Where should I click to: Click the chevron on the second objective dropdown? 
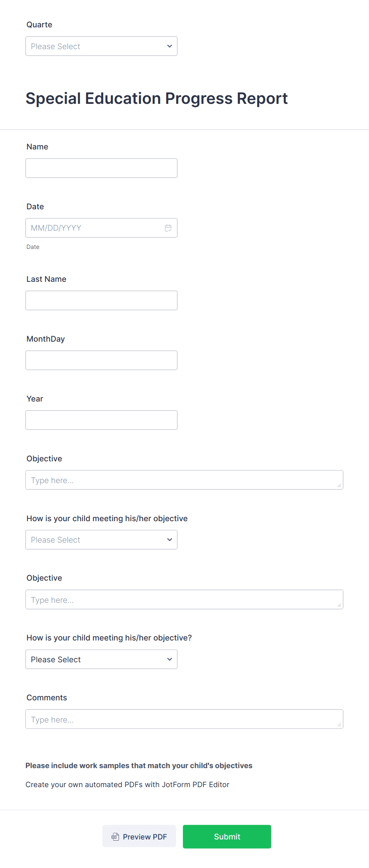[169, 659]
